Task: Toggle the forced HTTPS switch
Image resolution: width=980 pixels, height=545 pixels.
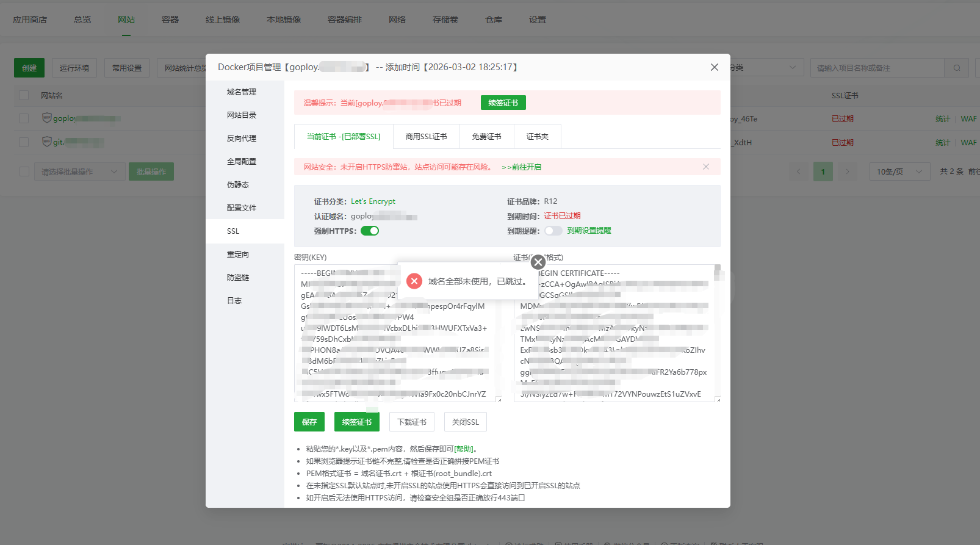Action: (370, 231)
